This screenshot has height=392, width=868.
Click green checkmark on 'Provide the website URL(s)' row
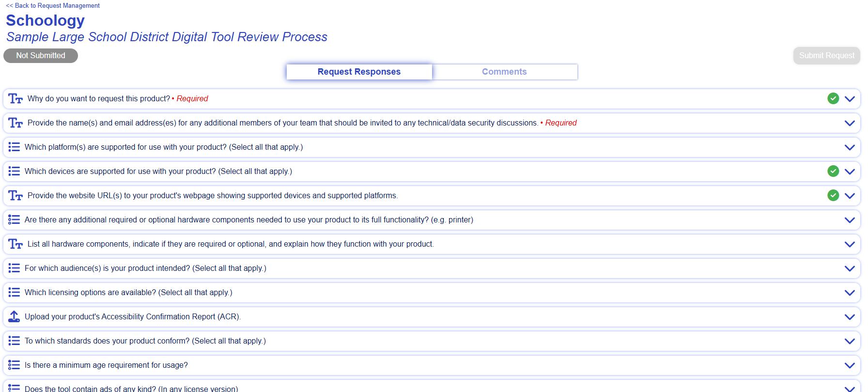pyautogui.click(x=833, y=195)
